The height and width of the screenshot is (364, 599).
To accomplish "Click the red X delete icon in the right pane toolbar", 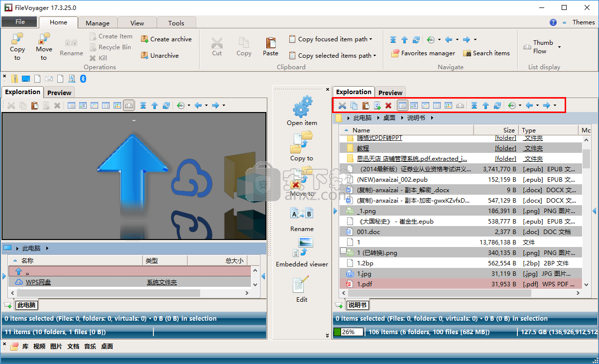I will (x=388, y=105).
